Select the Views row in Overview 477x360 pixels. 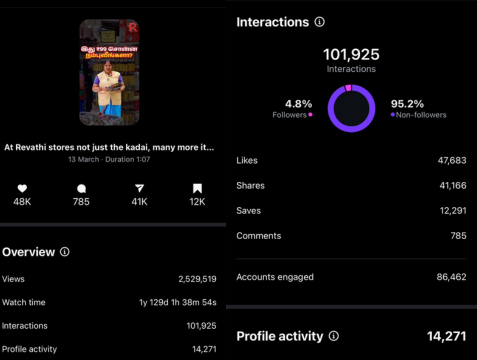[109, 279]
